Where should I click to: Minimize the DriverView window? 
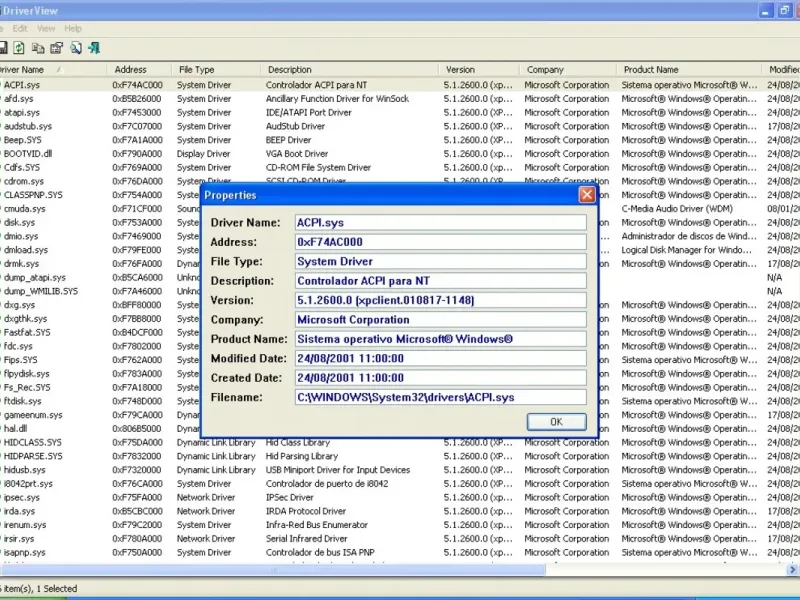click(x=765, y=10)
